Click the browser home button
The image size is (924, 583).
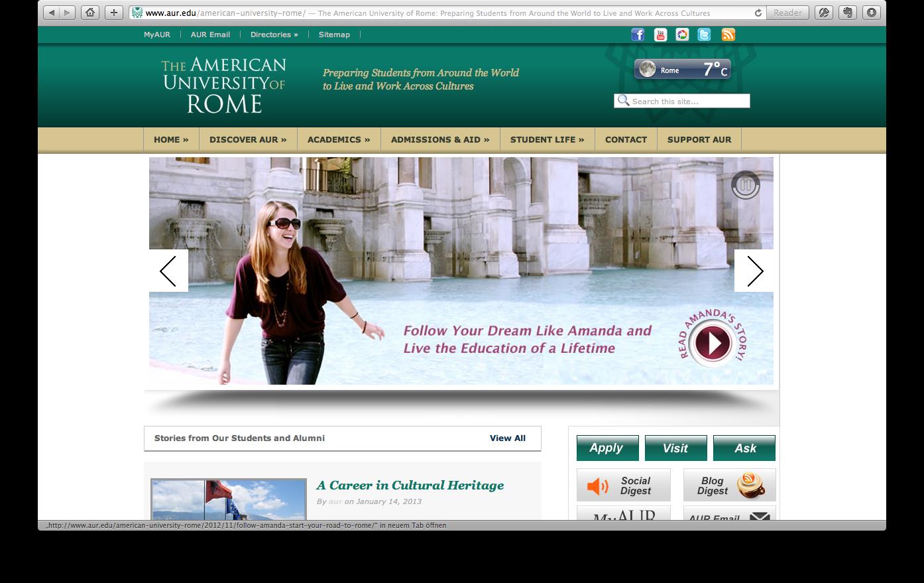[90, 13]
